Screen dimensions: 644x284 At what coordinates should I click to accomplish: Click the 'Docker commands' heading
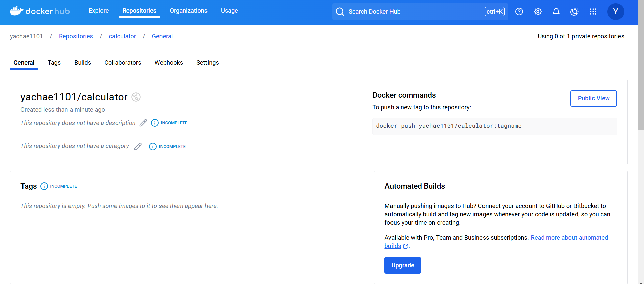click(x=404, y=95)
